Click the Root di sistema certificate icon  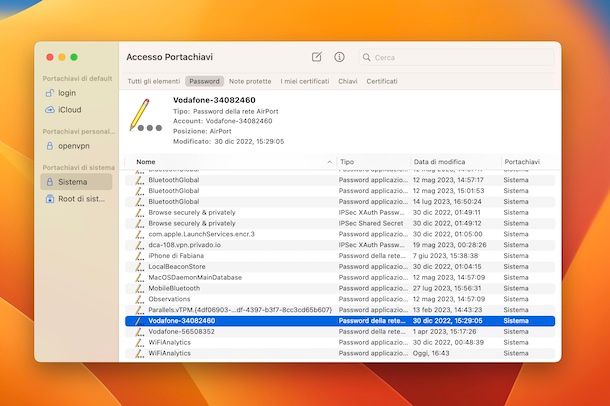50,199
